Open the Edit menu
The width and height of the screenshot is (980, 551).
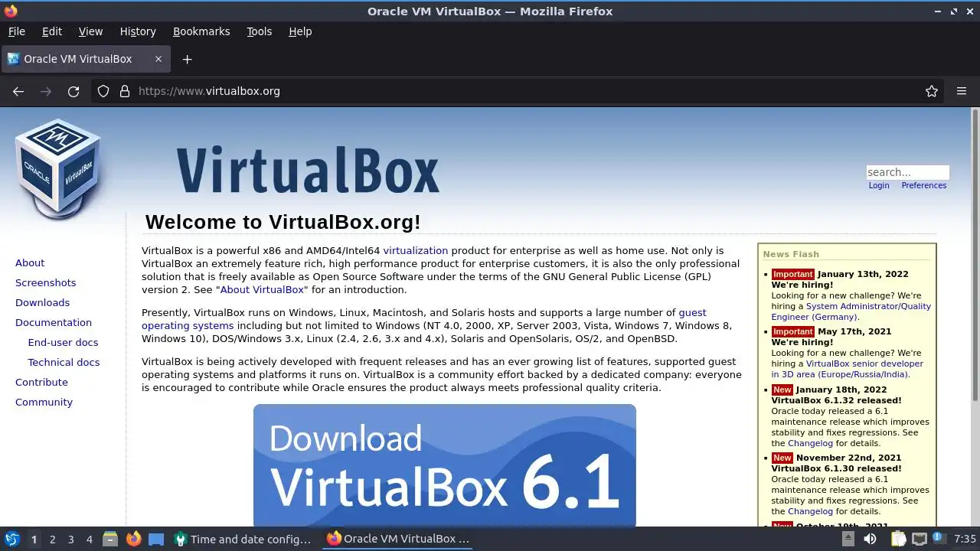pyautogui.click(x=52, y=31)
